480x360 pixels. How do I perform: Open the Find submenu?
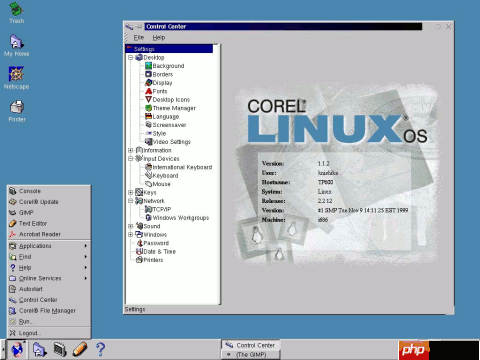coord(49,257)
